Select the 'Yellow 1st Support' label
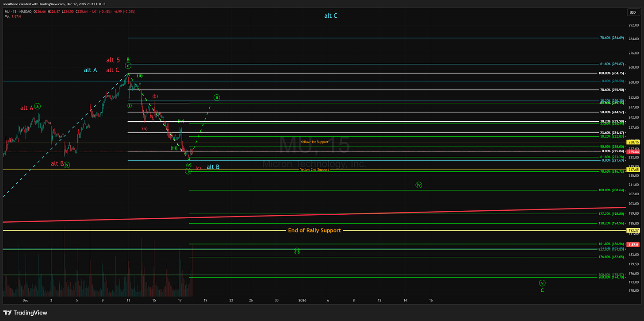This screenshot has height=321, width=644. point(314,142)
